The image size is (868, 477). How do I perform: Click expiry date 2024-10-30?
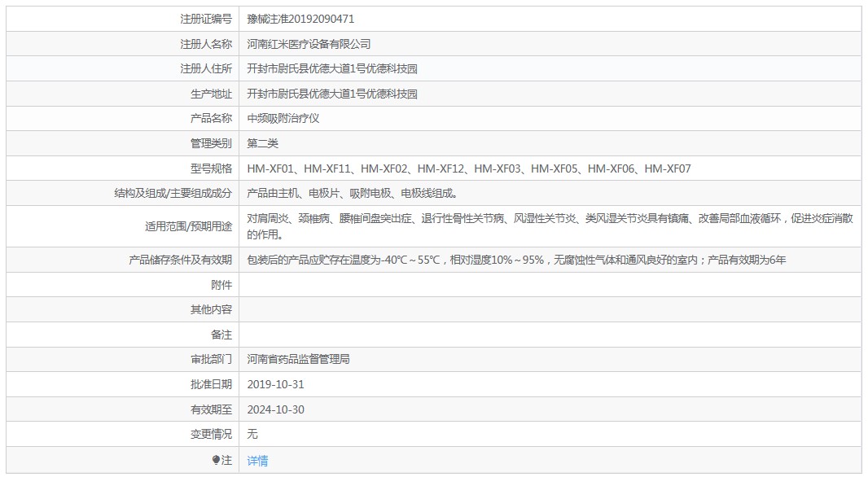click(x=276, y=409)
